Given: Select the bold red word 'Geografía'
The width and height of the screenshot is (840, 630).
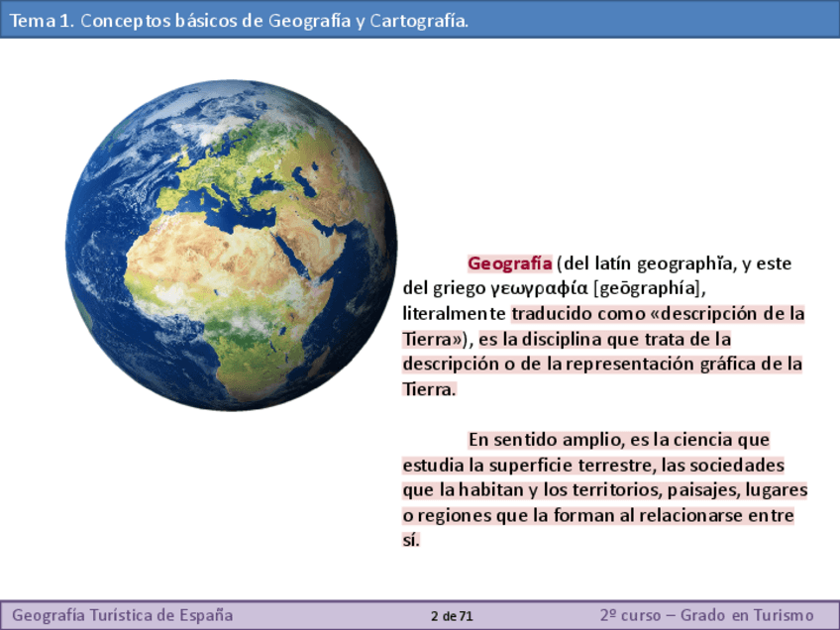Looking at the screenshot, I should point(509,263).
